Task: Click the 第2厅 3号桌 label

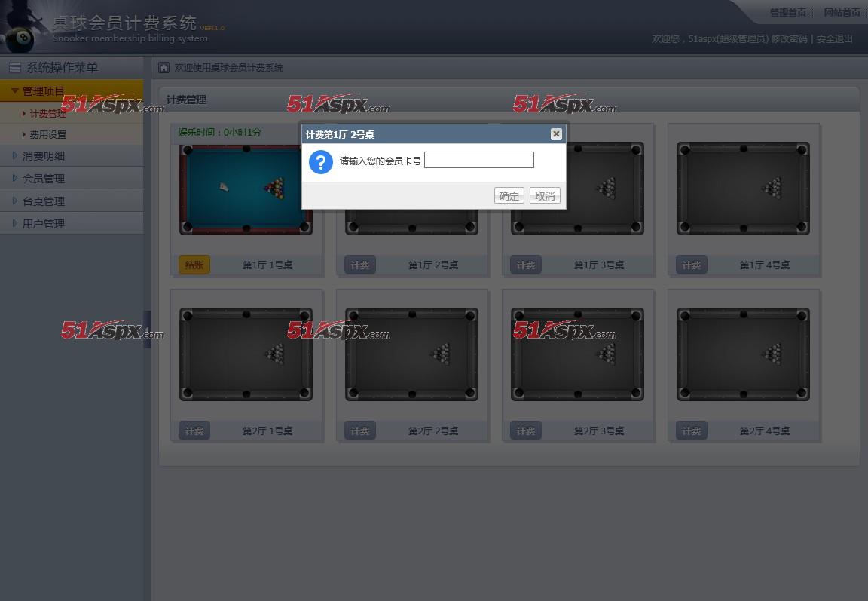Action: pyautogui.click(x=599, y=431)
